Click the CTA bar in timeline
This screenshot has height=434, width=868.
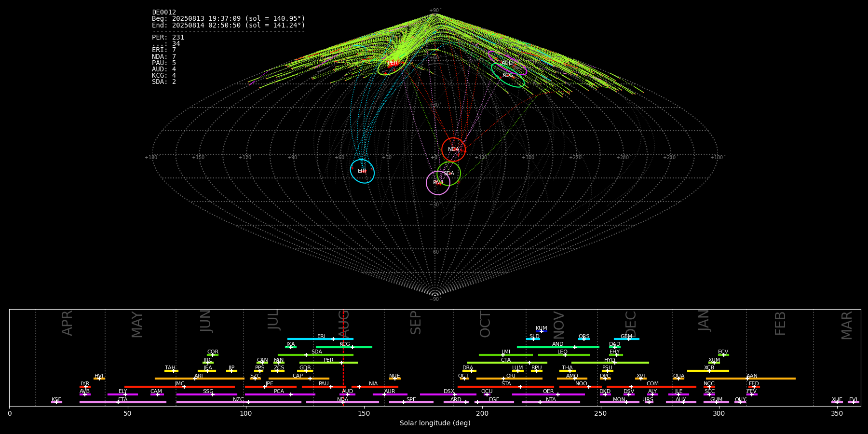click(507, 363)
